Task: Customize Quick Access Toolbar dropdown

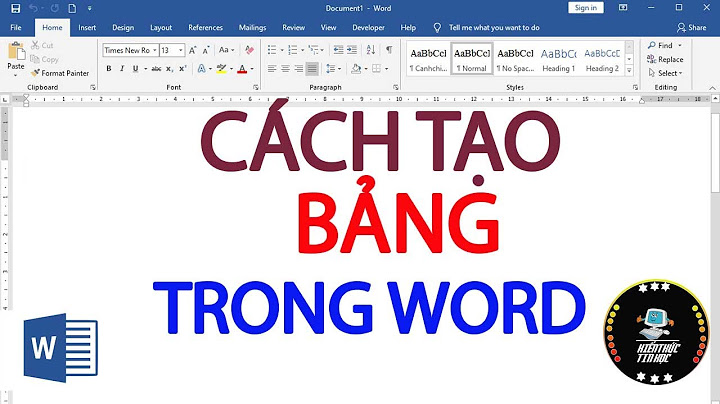Action: 90,8
